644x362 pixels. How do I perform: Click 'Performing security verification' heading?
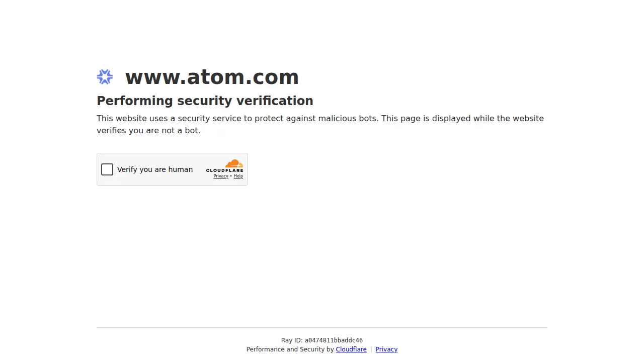point(205,101)
